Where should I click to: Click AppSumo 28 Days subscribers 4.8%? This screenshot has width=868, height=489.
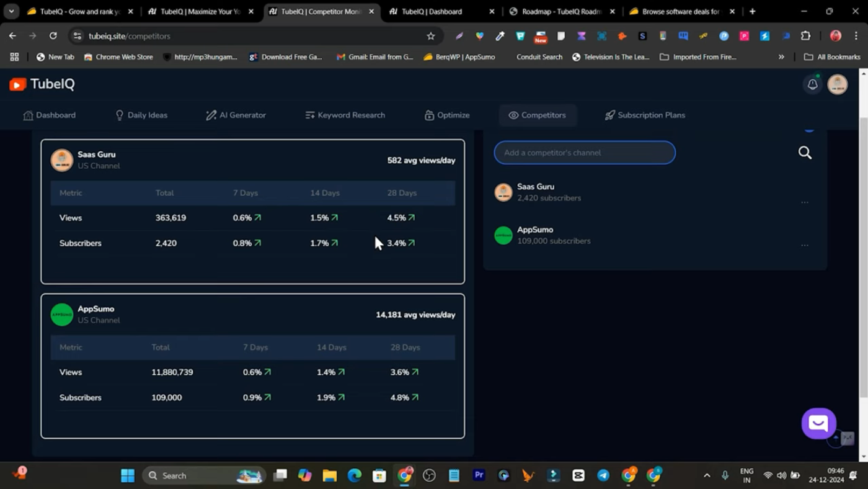pyautogui.click(x=404, y=398)
